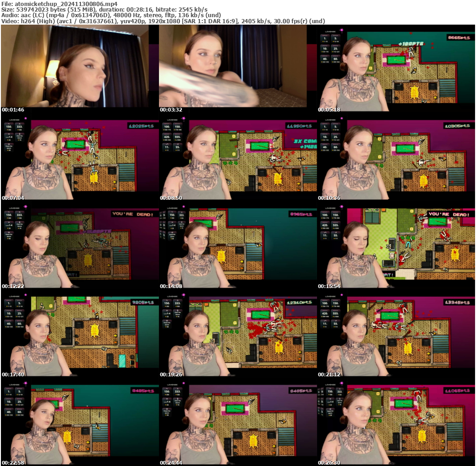The image size is (476, 466).
Task: Select the microphone icon on the Clear the Queue tile
Action: [x=20, y=134]
